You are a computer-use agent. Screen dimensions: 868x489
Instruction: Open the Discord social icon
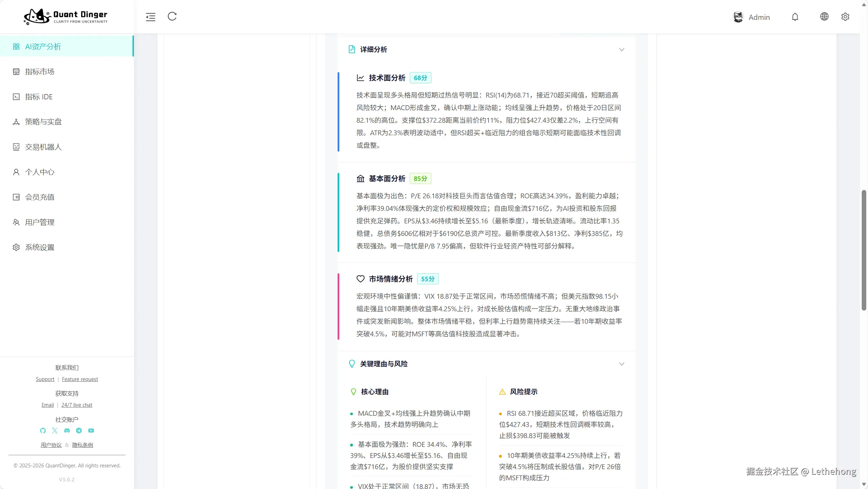point(67,430)
